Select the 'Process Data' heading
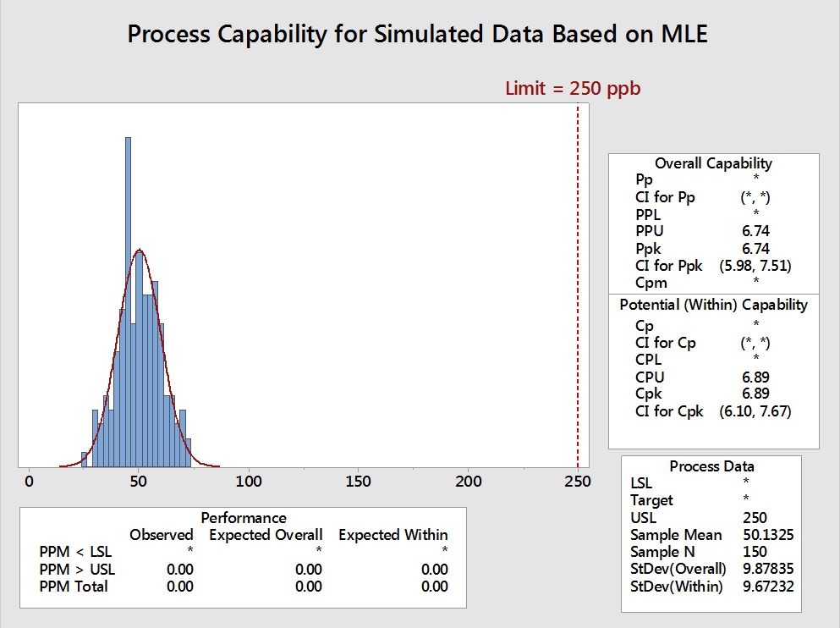The image size is (840, 628). (711, 466)
